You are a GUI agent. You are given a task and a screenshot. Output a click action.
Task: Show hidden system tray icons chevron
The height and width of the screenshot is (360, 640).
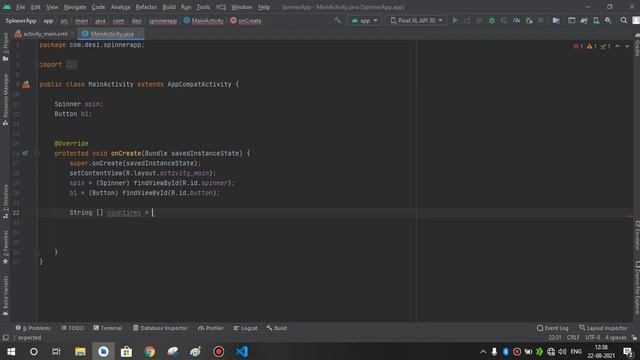point(483,351)
